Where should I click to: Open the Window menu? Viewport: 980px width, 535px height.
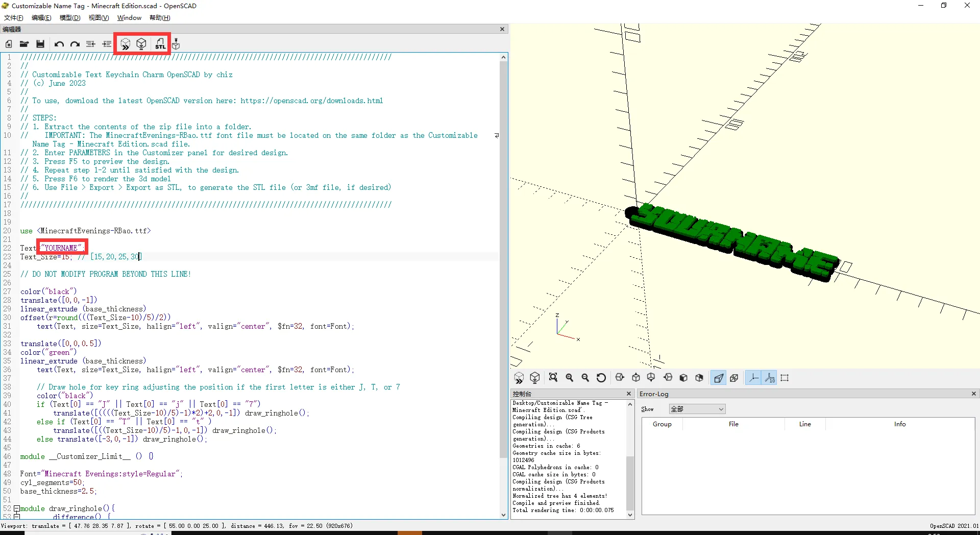coord(129,18)
